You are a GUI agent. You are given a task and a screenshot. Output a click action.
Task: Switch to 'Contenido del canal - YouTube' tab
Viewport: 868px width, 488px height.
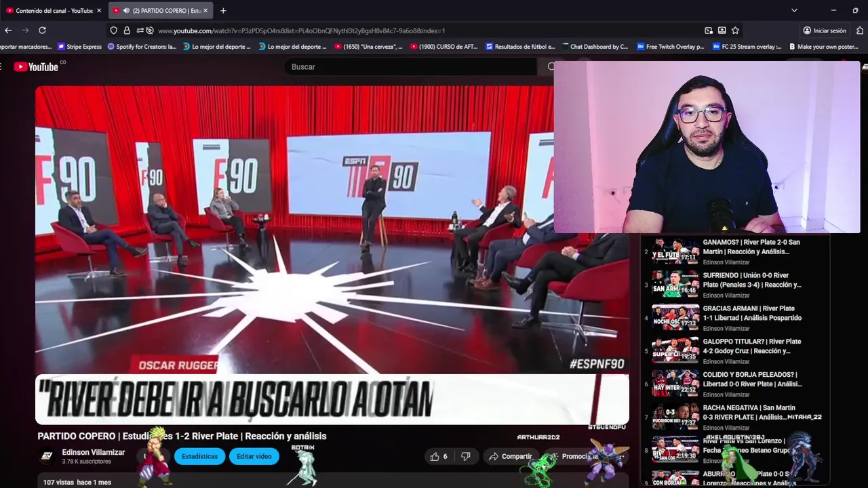pyautogui.click(x=53, y=10)
